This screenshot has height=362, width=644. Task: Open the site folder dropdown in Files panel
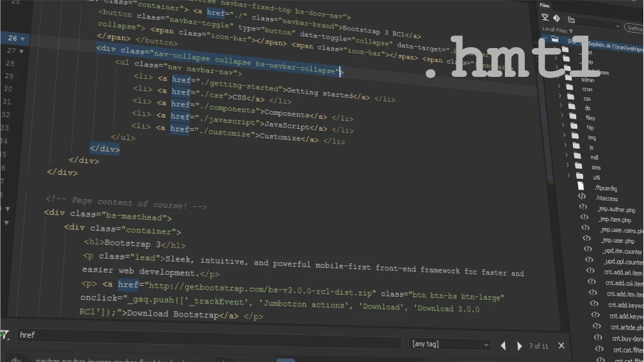(595, 24)
